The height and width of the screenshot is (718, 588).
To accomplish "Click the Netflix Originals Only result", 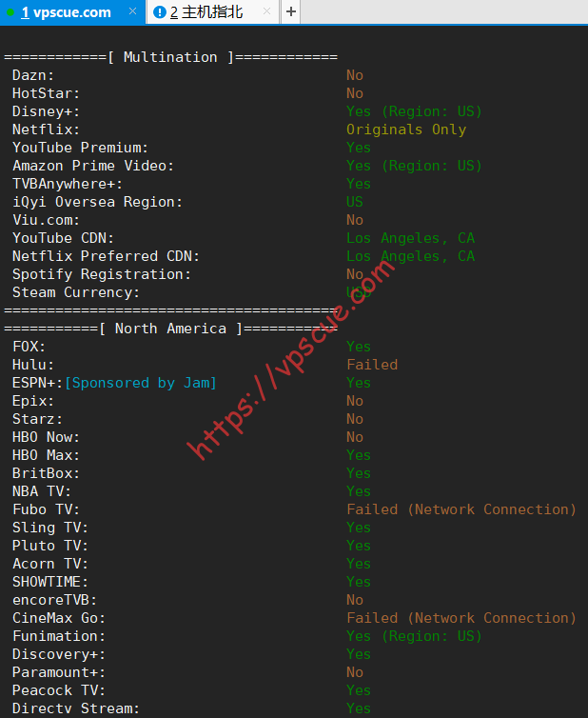I will 406,130.
